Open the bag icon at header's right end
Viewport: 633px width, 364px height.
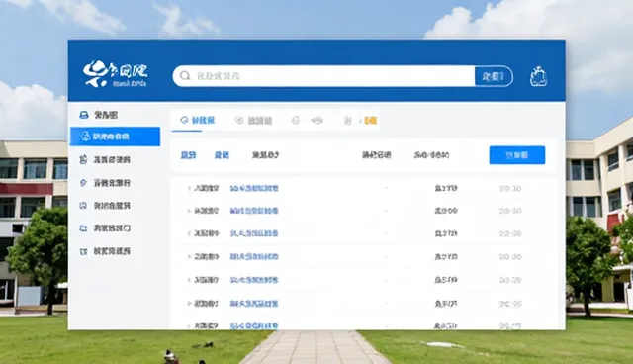point(538,76)
